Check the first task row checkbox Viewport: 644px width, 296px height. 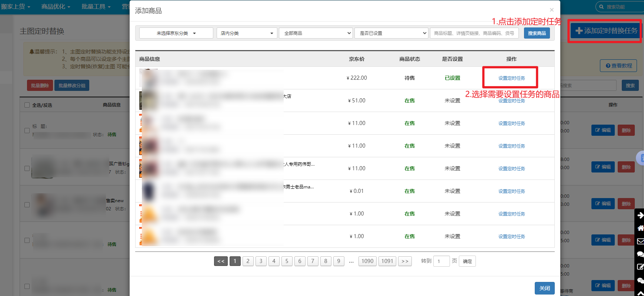(x=27, y=131)
